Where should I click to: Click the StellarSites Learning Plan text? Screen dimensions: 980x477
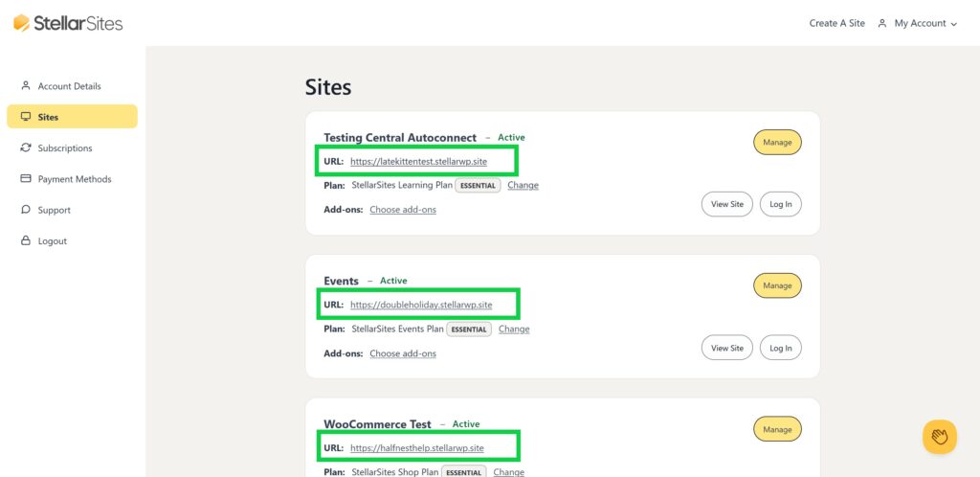click(402, 185)
